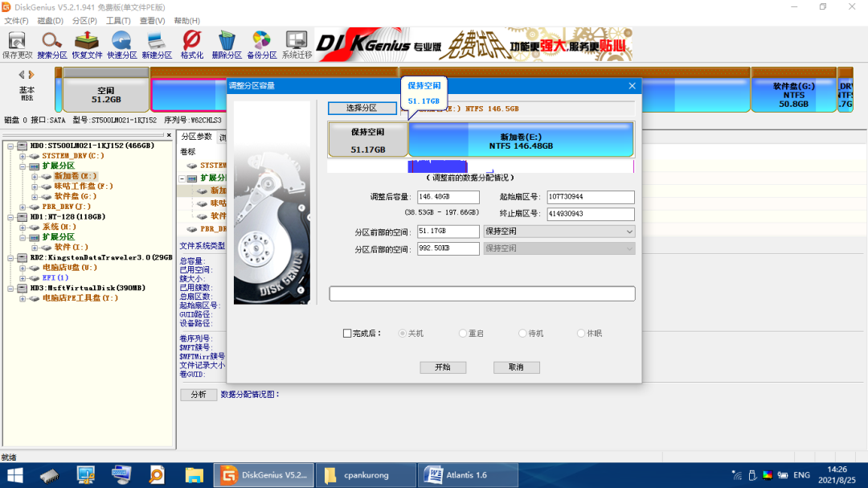
Task: Click the adjusted capacity field 146.48GB
Action: (448, 197)
